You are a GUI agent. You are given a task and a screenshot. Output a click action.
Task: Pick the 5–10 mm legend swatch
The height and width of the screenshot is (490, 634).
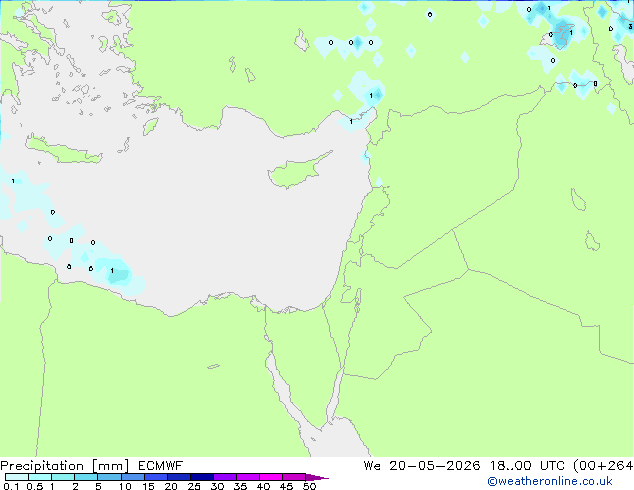pyautogui.click(x=109, y=477)
